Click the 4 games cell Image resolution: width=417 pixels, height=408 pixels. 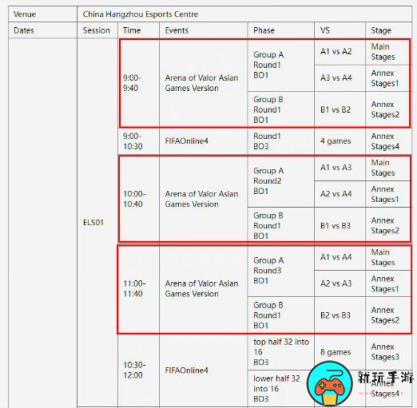[340, 141]
